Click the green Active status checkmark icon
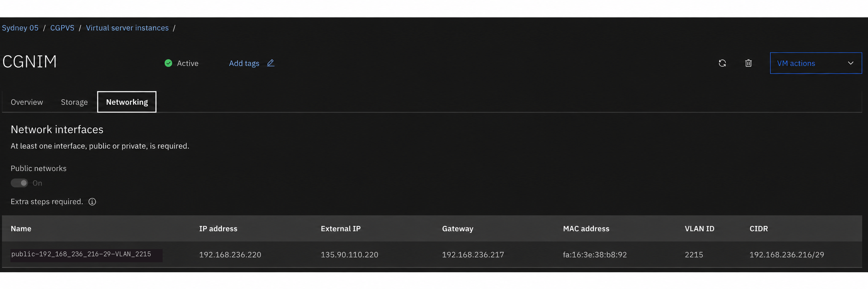868x289 pixels. [x=168, y=63]
